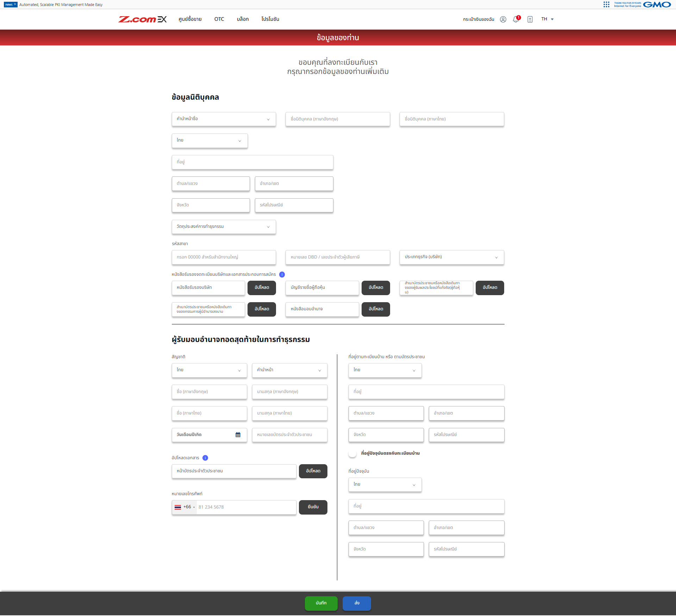The height and width of the screenshot is (616, 676).
Task: Focus the company อำเภอ/เขต field
Action: (294, 184)
